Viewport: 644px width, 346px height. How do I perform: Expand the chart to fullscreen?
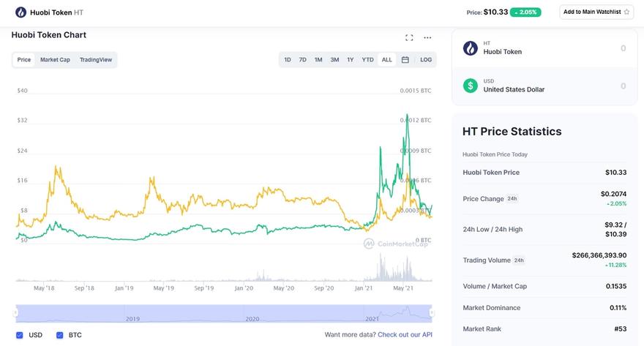click(409, 38)
